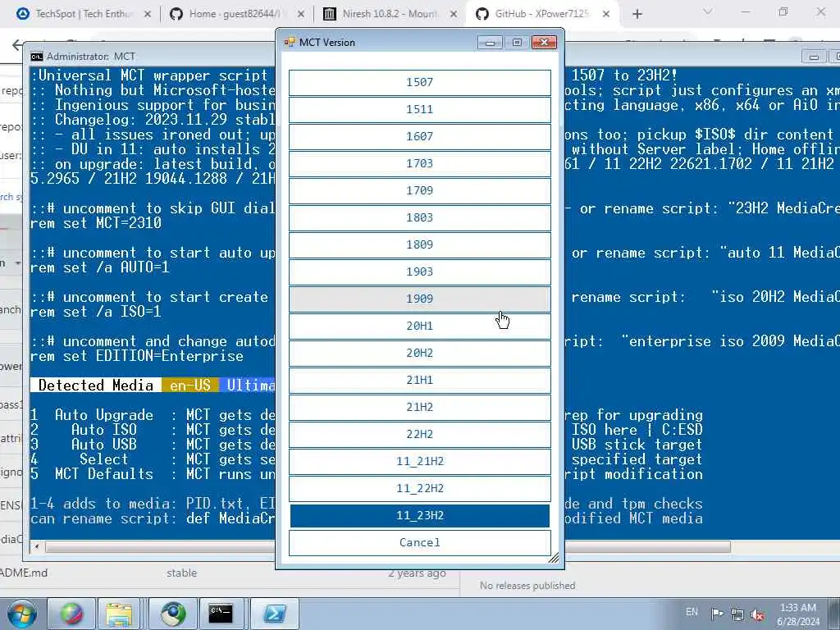The height and width of the screenshot is (630, 840).
Task: Select the 1703 version button
Action: click(x=419, y=163)
